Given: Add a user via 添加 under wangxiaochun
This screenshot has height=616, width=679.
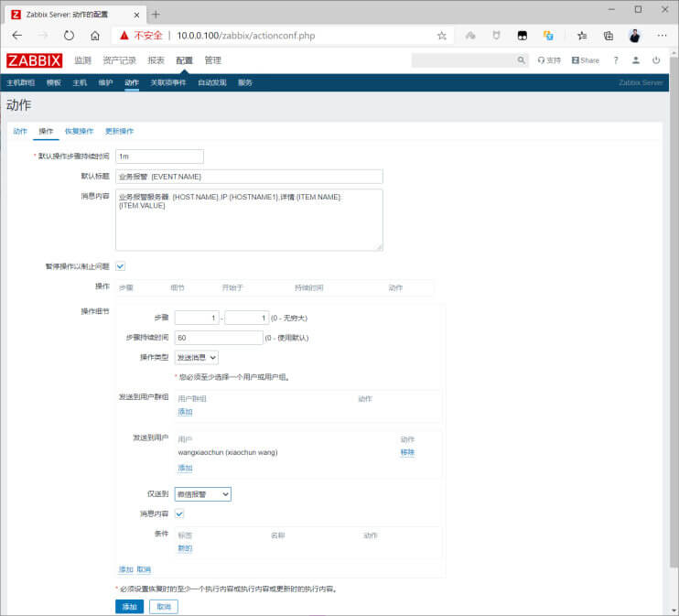Looking at the screenshot, I should coord(185,468).
